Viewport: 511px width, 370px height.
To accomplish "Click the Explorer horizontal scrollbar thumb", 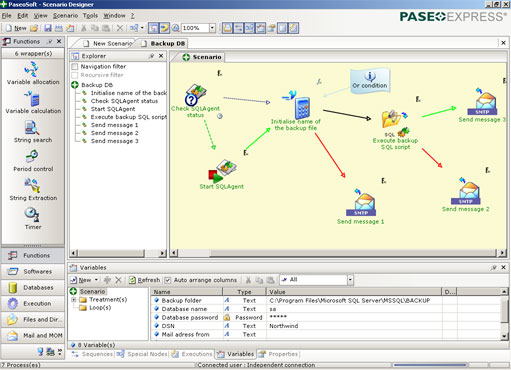I will [x=111, y=253].
